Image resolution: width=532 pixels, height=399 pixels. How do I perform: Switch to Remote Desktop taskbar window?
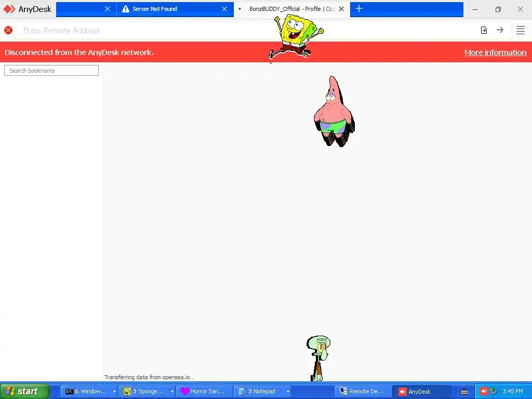[x=363, y=391]
